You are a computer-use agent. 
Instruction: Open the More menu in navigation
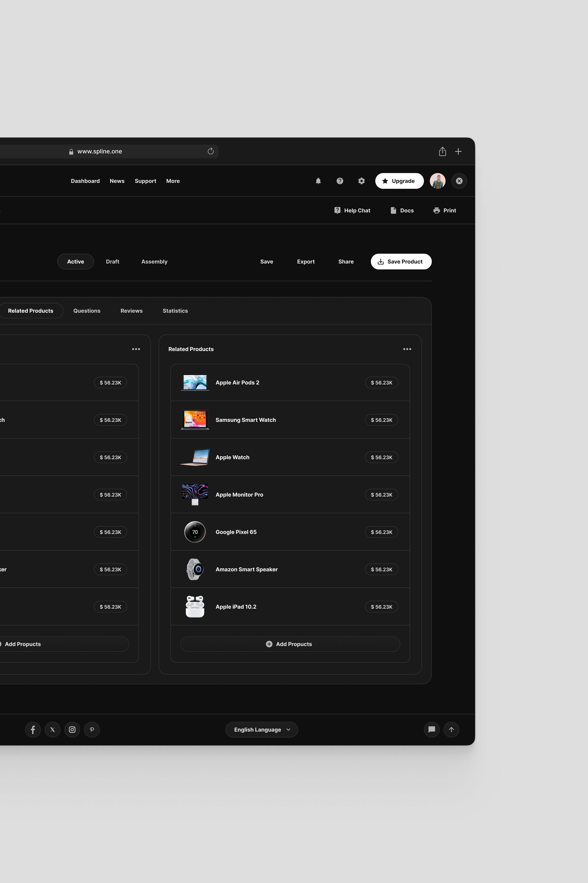(x=173, y=181)
